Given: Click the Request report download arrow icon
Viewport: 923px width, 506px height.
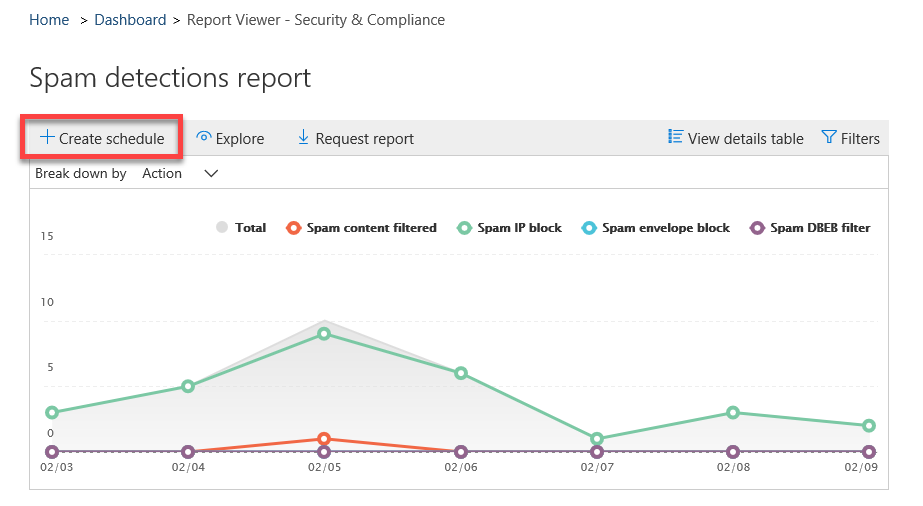Looking at the screenshot, I should tap(303, 138).
